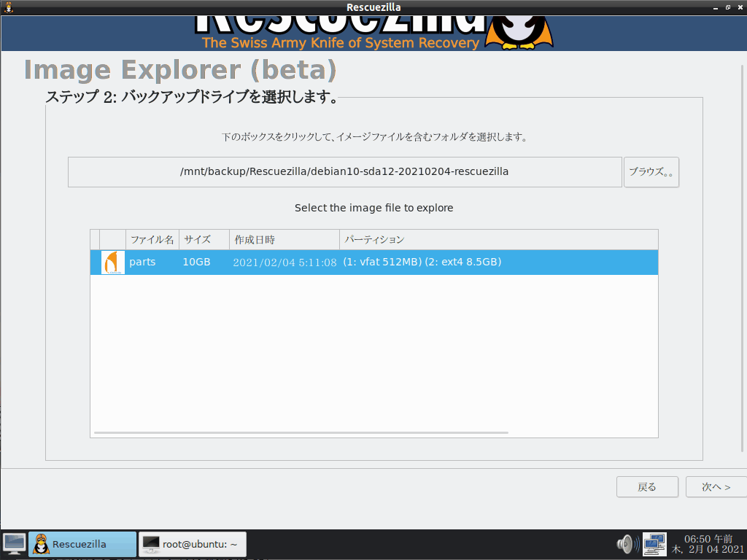Close the Rescuezilla window

pyautogui.click(x=740, y=7)
